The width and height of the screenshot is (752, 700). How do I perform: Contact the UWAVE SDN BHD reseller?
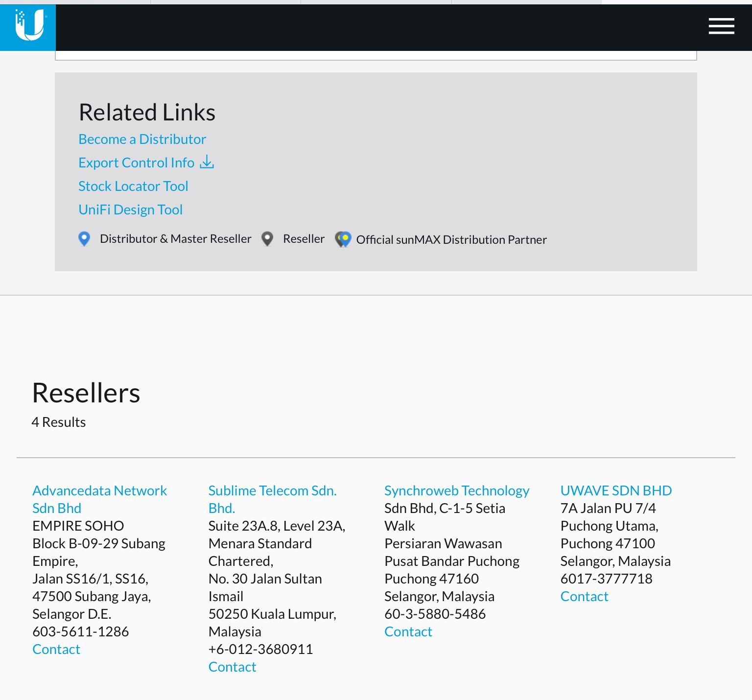coord(584,596)
